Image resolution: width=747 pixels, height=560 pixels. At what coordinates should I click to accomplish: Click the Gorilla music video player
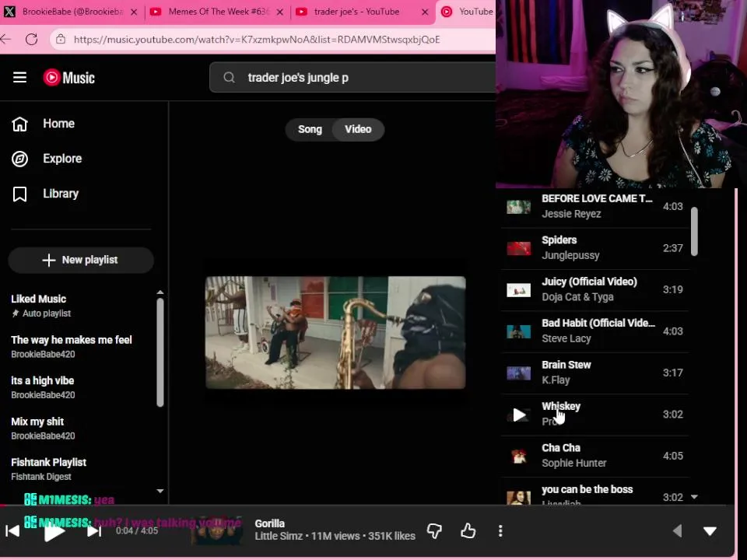point(335,332)
